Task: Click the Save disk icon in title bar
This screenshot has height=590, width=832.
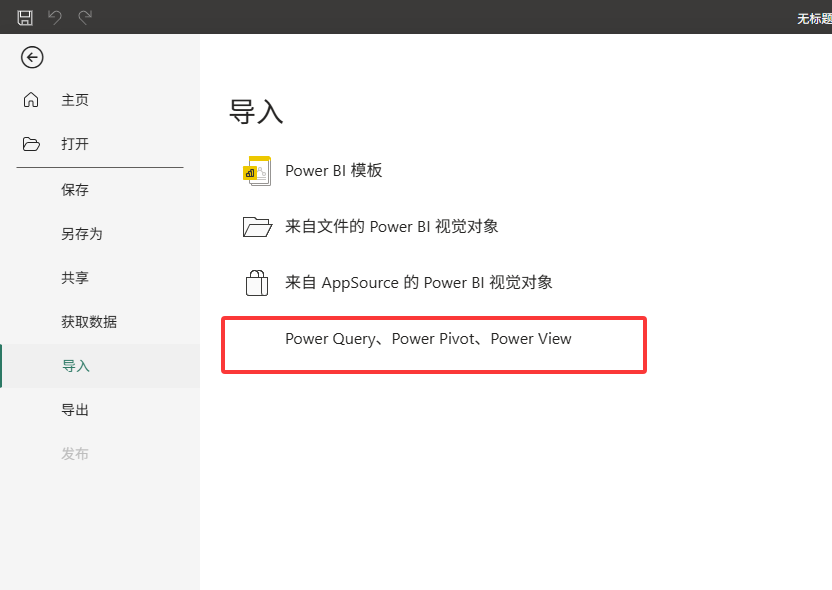Action: [x=25, y=18]
